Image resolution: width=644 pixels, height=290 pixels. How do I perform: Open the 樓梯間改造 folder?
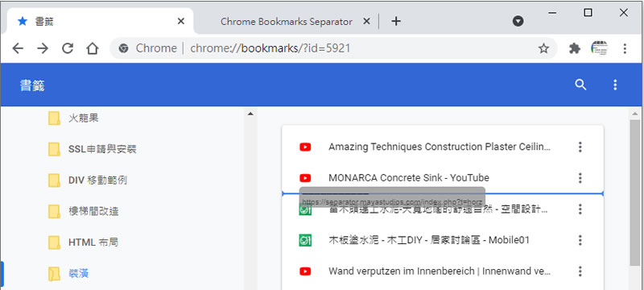93,212
